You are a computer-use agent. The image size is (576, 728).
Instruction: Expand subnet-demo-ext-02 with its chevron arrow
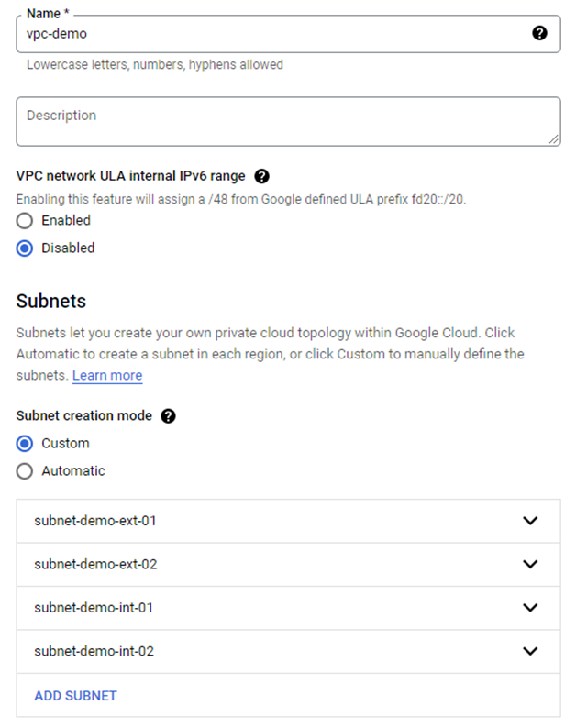click(529, 564)
